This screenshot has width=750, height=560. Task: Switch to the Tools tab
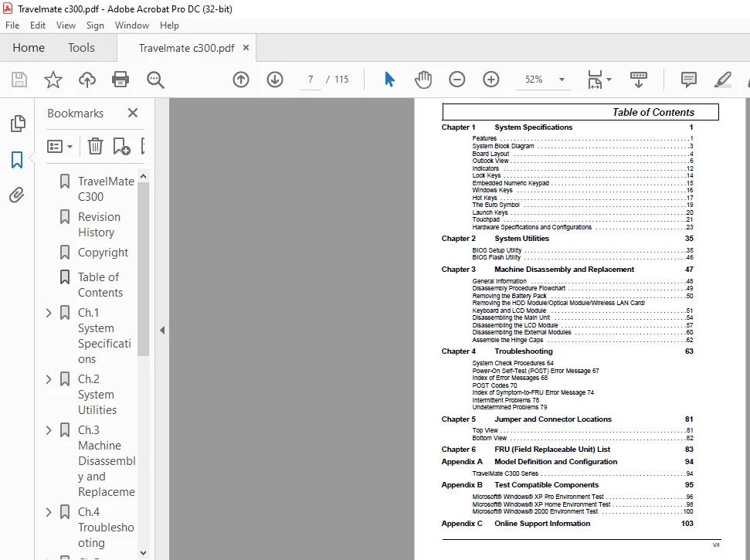(x=81, y=47)
